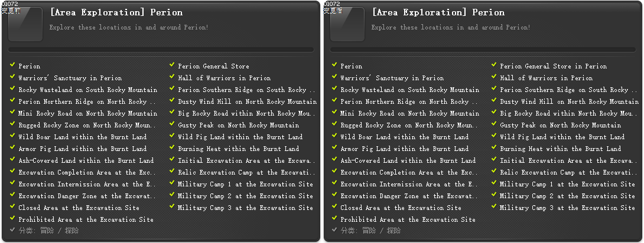
Task: Click the Perion achievement icon in right panel
Action: pos(347,24)
